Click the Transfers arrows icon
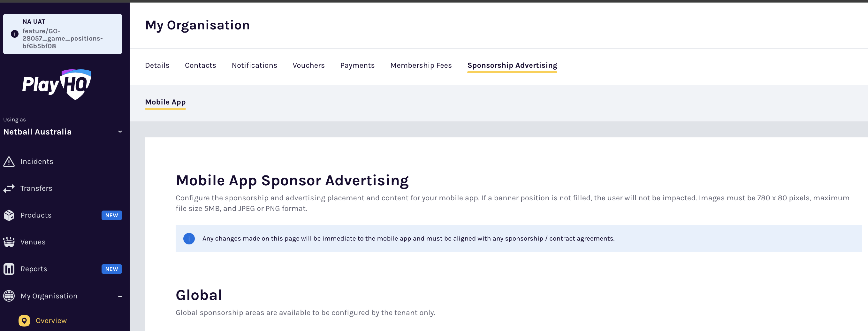The image size is (868, 331). tap(9, 188)
